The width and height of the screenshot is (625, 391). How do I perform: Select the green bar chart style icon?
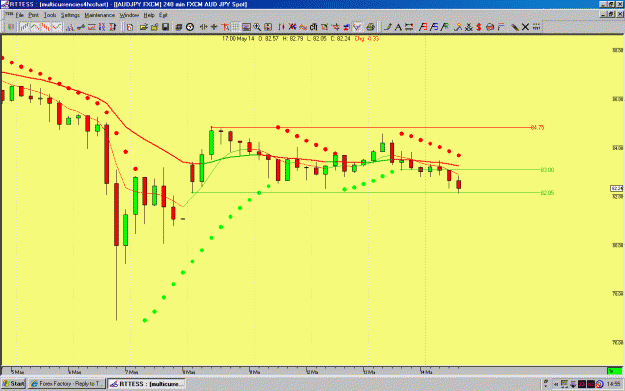coord(24,27)
